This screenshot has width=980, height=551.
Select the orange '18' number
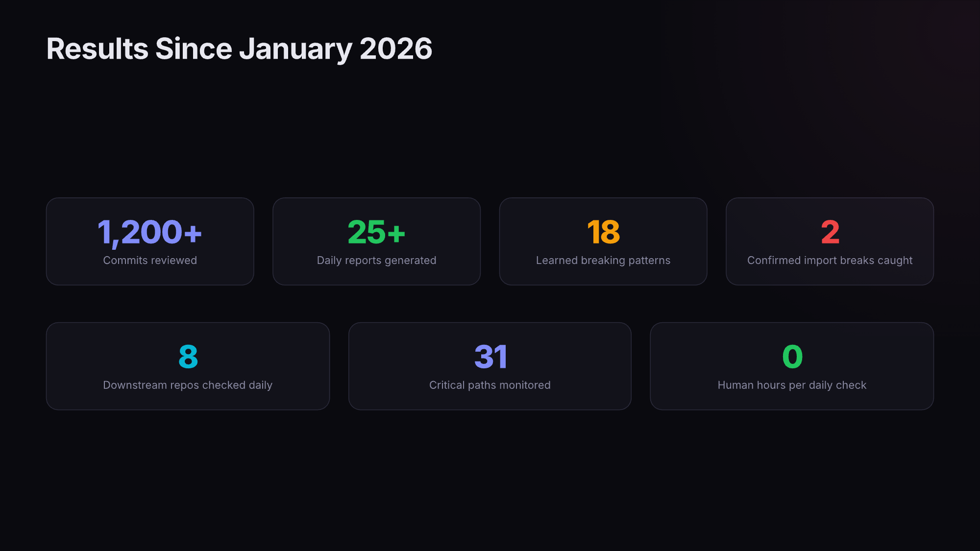point(603,232)
